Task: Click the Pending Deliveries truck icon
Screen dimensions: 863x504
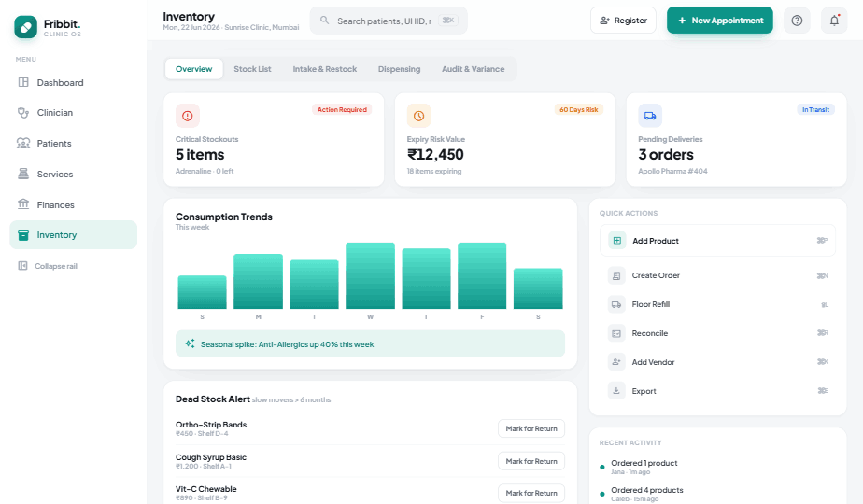Action: point(650,116)
